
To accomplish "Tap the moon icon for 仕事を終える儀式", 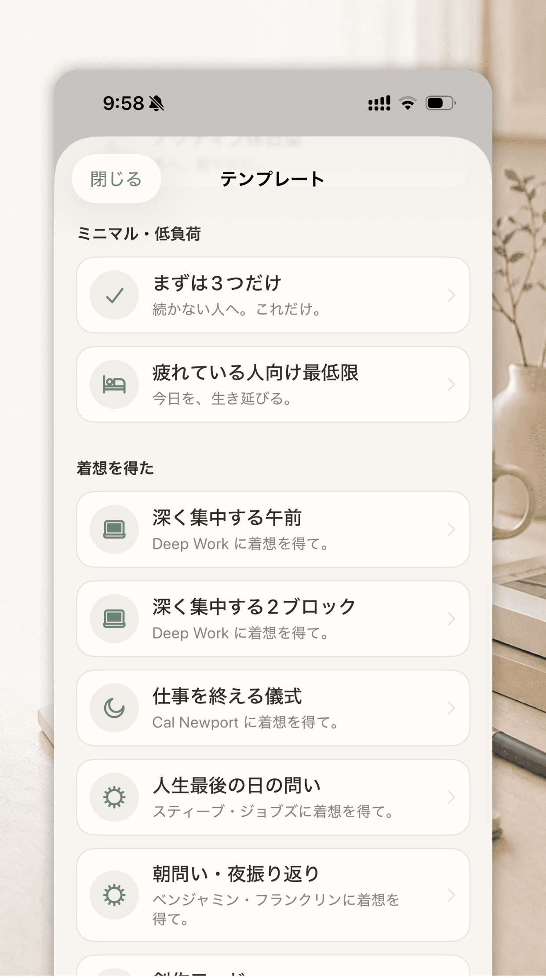I will coord(114,708).
